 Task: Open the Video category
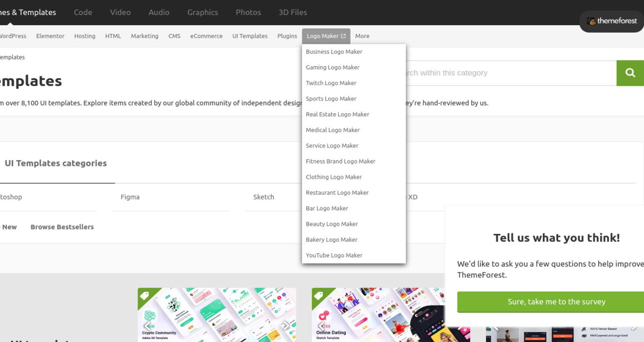(x=120, y=12)
